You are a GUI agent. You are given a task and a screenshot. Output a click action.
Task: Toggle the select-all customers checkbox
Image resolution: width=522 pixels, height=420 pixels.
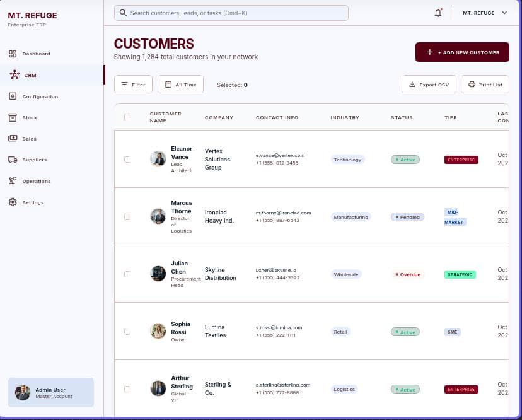[x=127, y=117]
